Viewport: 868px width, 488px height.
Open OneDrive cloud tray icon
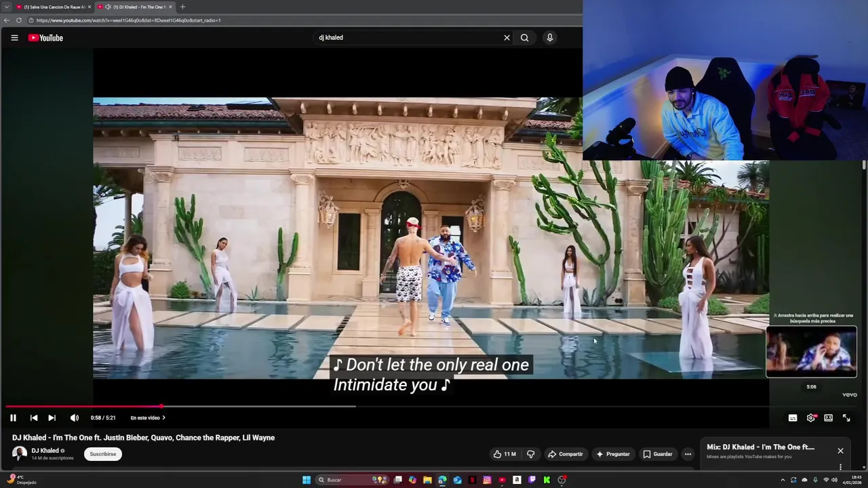click(804, 480)
